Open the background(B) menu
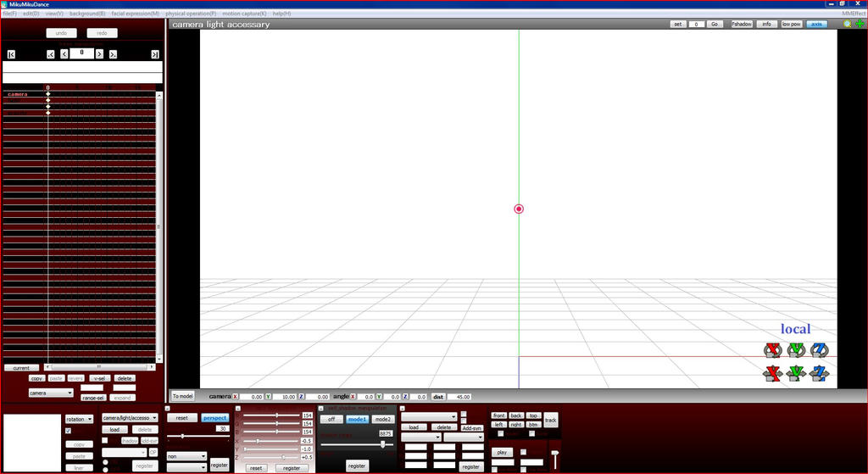The height and width of the screenshot is (474, 868). coord(87,14)
